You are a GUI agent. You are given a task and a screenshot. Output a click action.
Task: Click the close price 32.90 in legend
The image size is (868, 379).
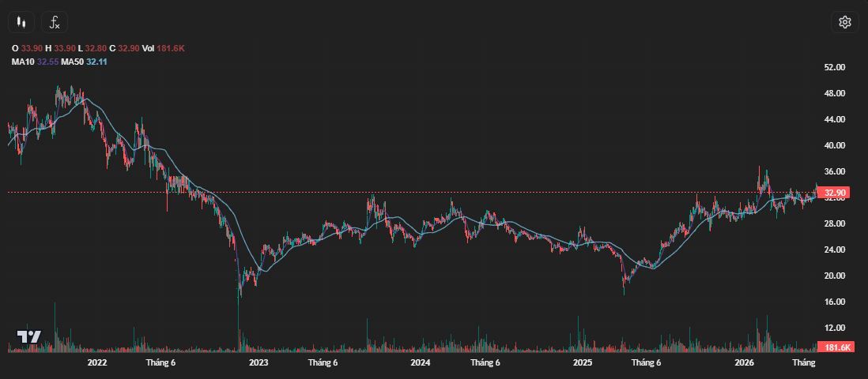point(128,49)
